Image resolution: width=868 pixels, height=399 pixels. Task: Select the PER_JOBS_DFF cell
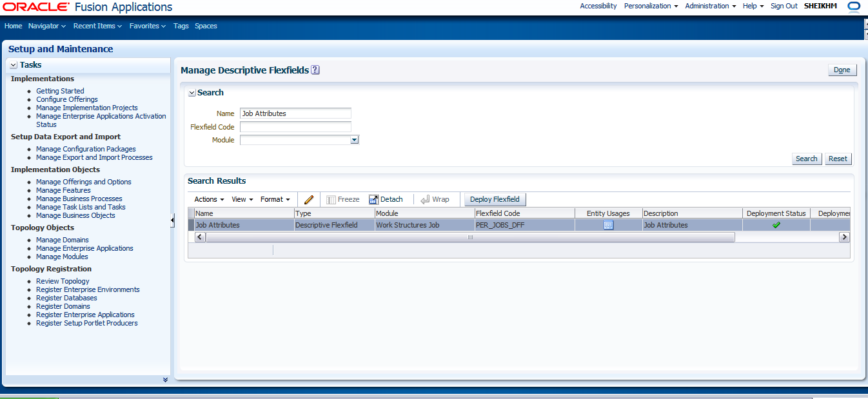point(524,225)
